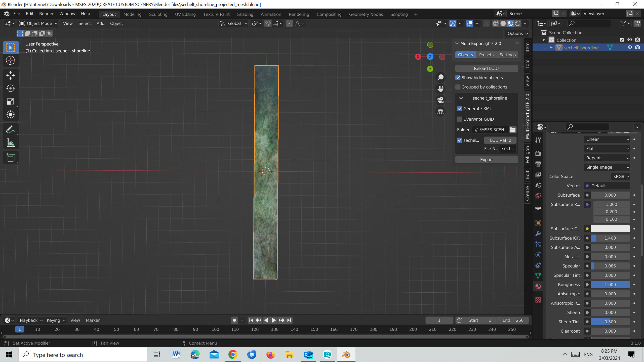This screenshot has width=644, height=362.
Task: Open the Settings tab in Multi-Export
Action: pos(507,55)
